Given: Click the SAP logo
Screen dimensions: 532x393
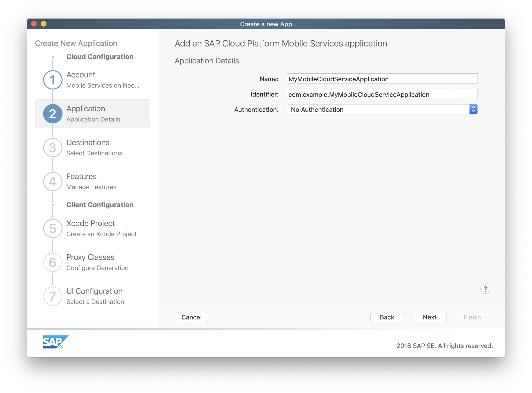Looking at the screenshot, I should [x=55, y=342].
